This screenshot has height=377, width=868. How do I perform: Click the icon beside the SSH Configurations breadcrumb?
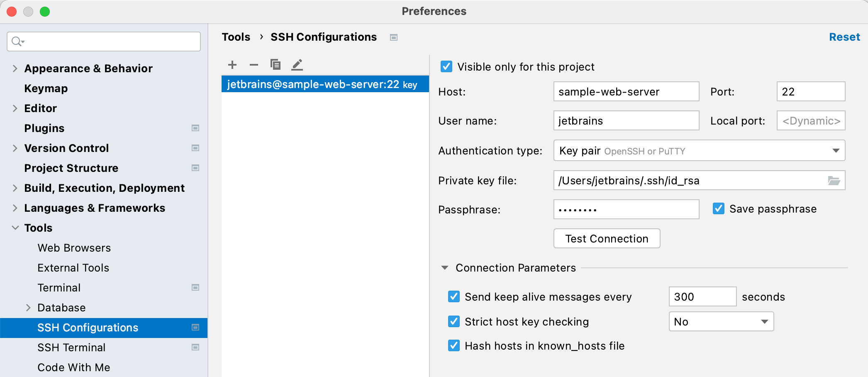click(393, 37)
